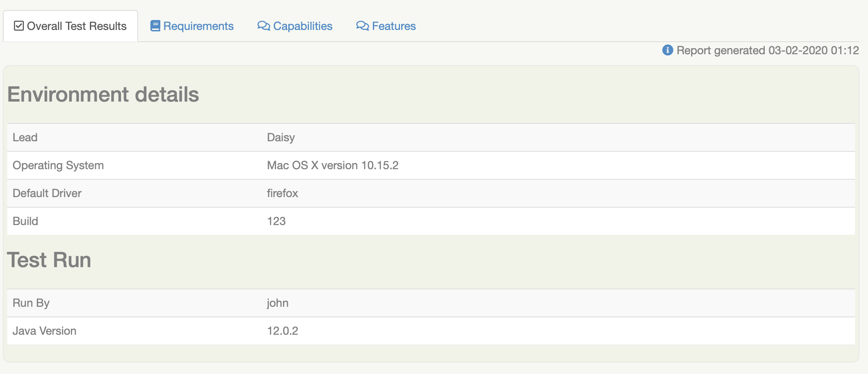Go to the Features tab
The width and height of the screenshot is (868, 374).
[x=394, y=26]
